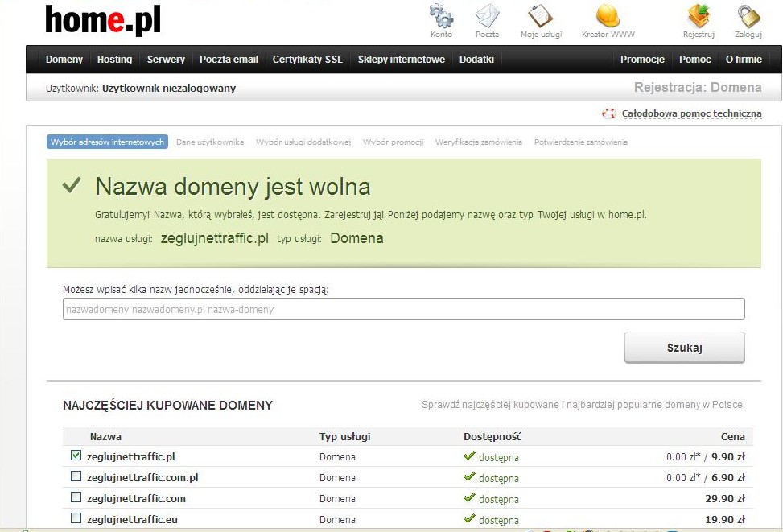Open the Poczta email menu
Image resolution: width=783 pixels, height=532 pixels.
point(229,59)
